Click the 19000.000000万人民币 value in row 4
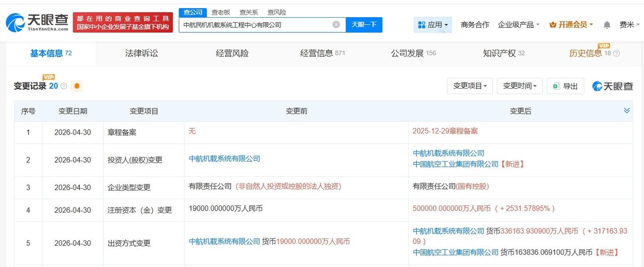 pos(225,208)
